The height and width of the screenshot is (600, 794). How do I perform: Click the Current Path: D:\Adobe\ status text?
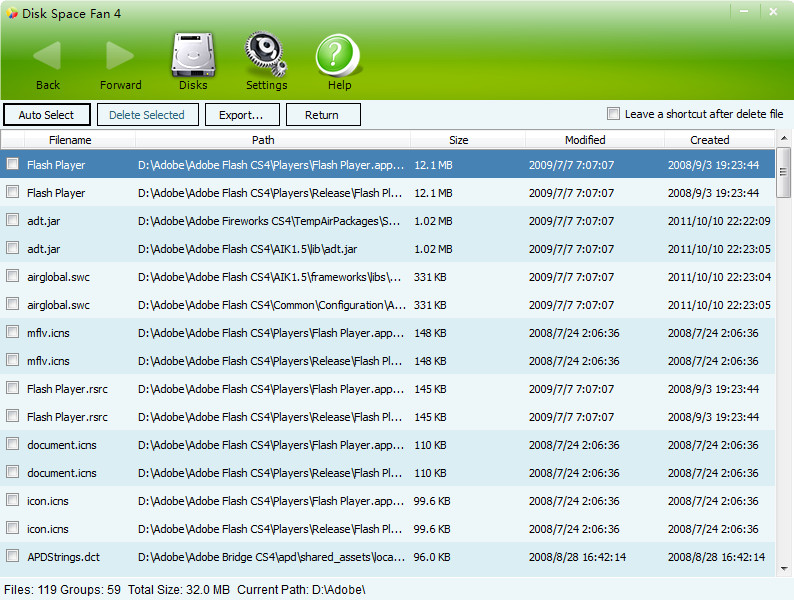pos(301,590)
